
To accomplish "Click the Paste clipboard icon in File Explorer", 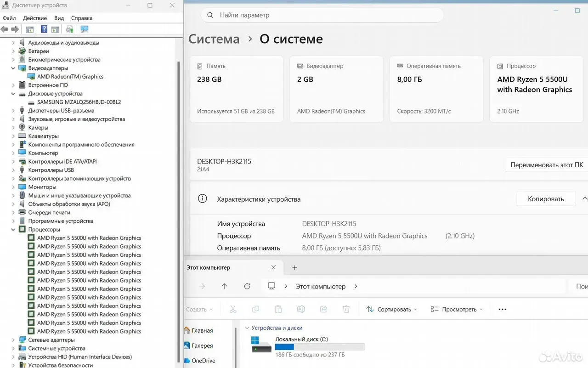I will pos(278,309).
